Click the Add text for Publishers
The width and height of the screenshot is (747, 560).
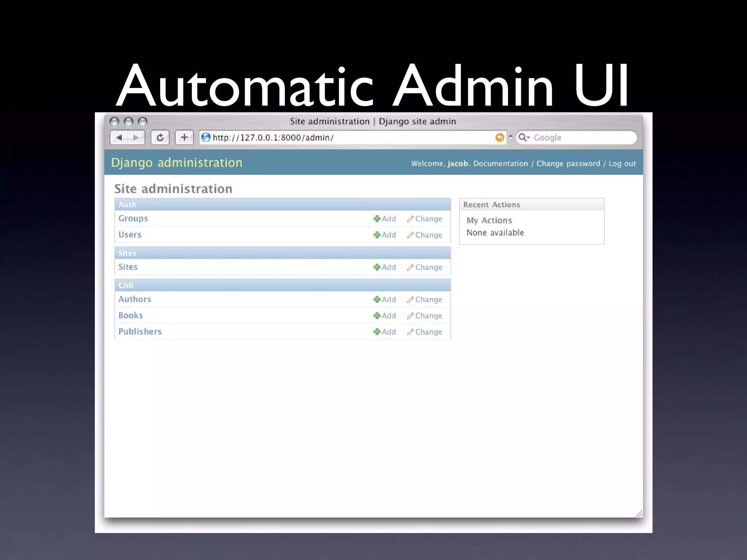tap(389, 332)
